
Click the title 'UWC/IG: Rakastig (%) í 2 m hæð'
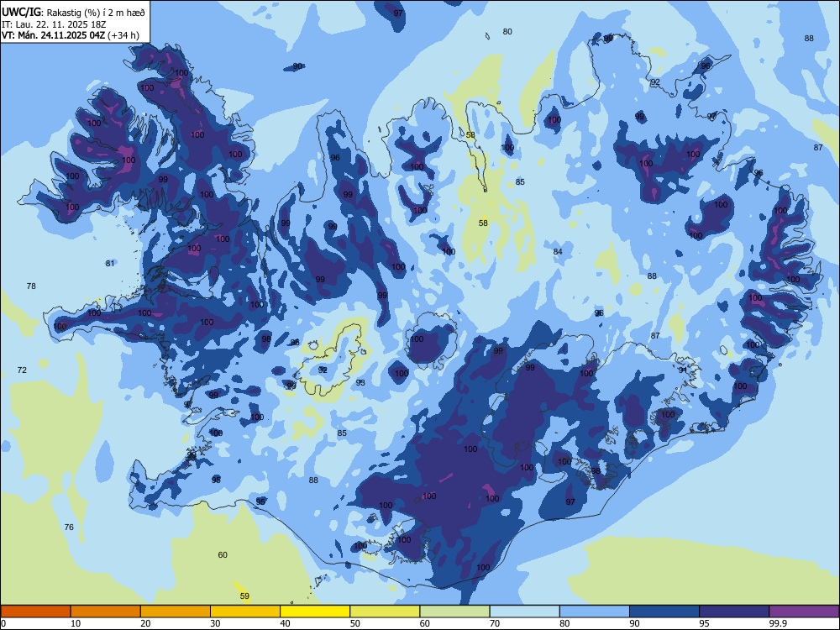(73, 13)
